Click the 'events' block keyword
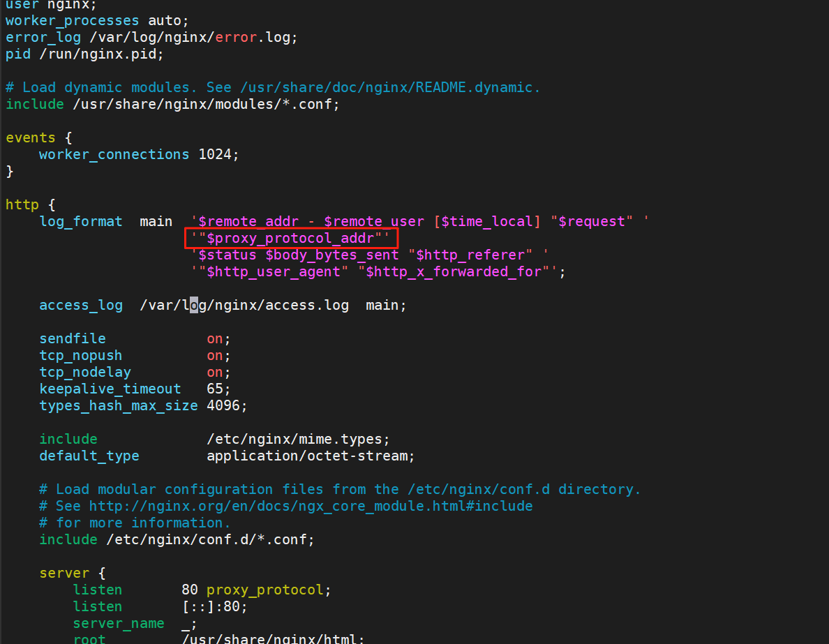 pos(31,138)
